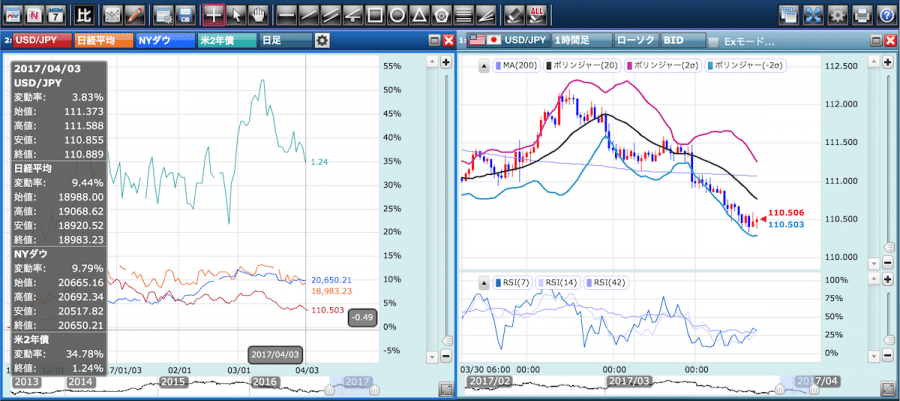Open the help question mark icon
900x401 pixels.
pyautogui.click(x=885, y=14)
